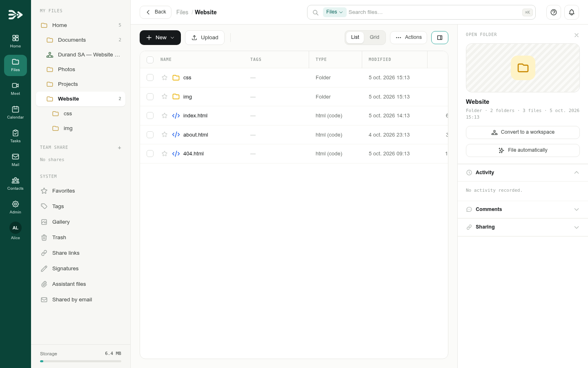The image size is (588, 368).
Task: Open Photos folder in sidebar
Action: tap(81, 70)
